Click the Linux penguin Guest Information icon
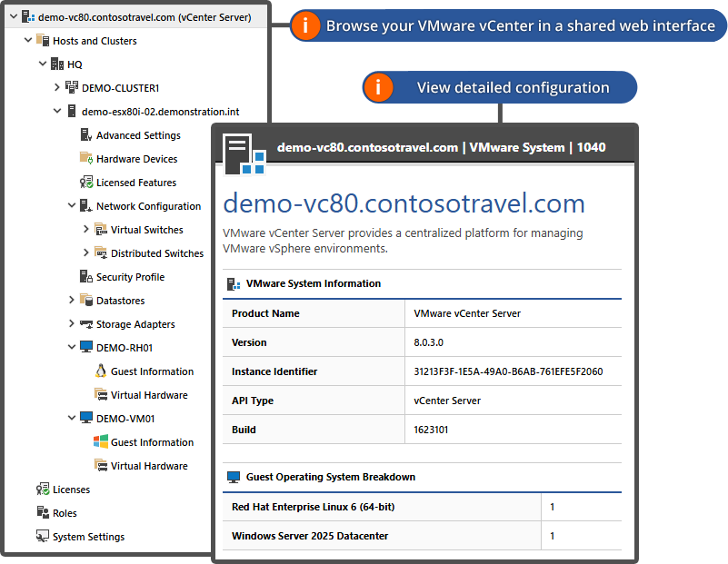 click(101, 371)
